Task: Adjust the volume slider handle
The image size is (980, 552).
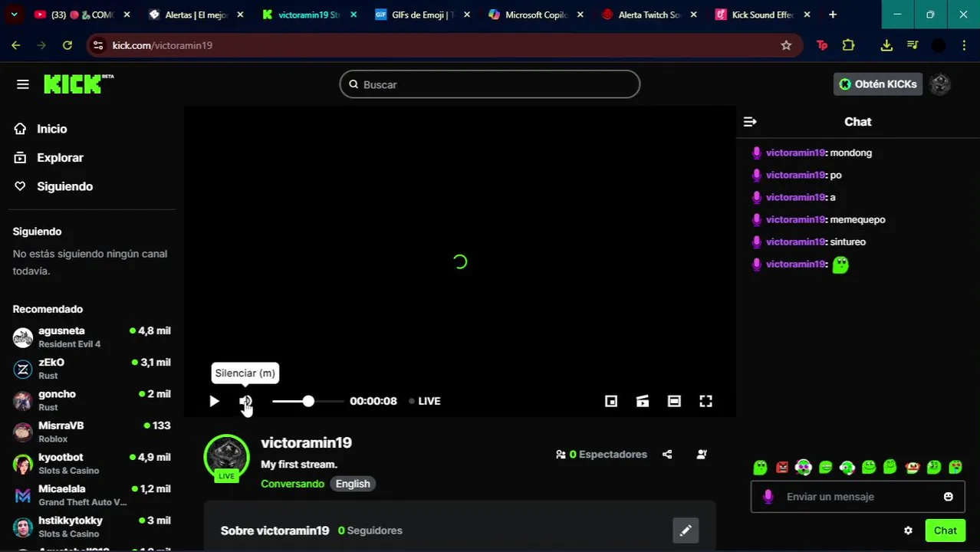Action: 308,401
